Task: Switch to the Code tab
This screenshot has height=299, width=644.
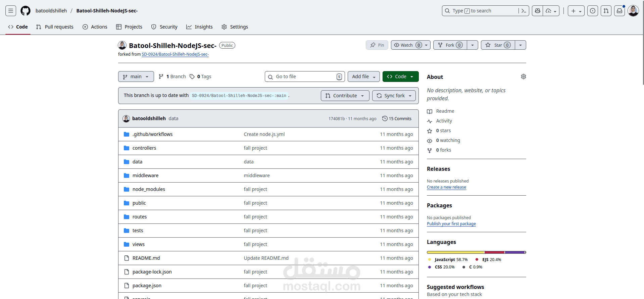Action: (18, 27)
